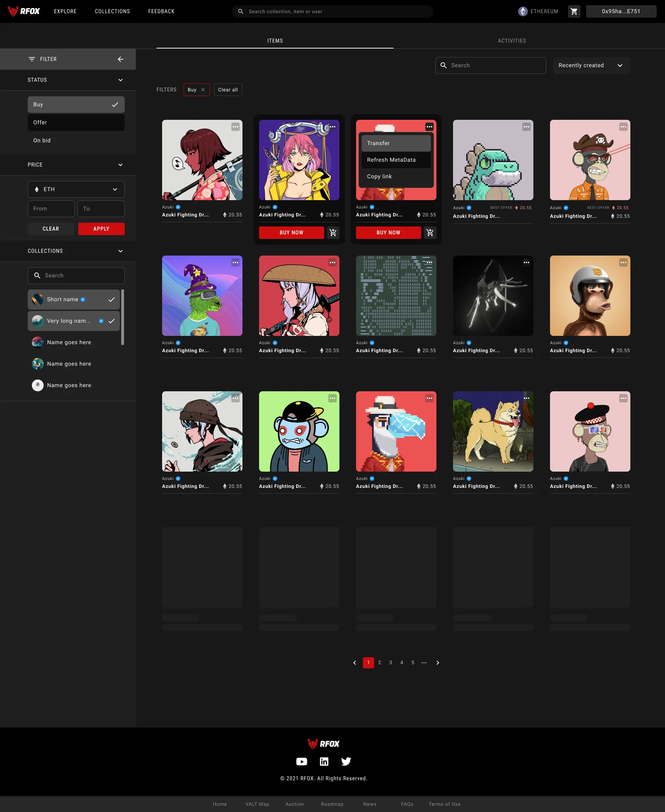665x812 pixels.
Task: Uncheck the Buy status filter
Action: point(76,105)
